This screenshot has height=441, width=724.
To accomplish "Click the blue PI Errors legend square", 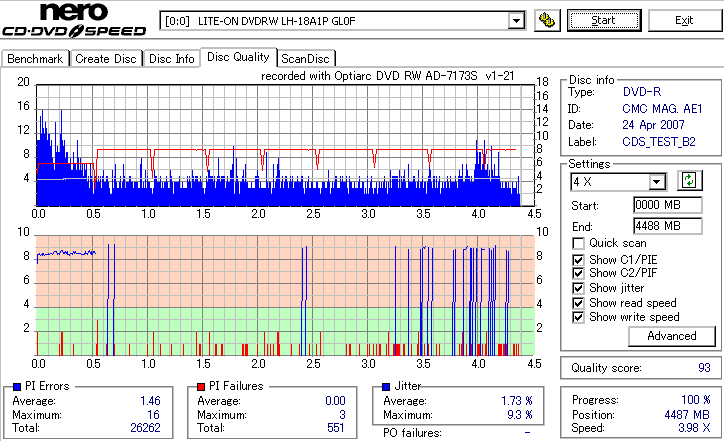I will 17,387.
